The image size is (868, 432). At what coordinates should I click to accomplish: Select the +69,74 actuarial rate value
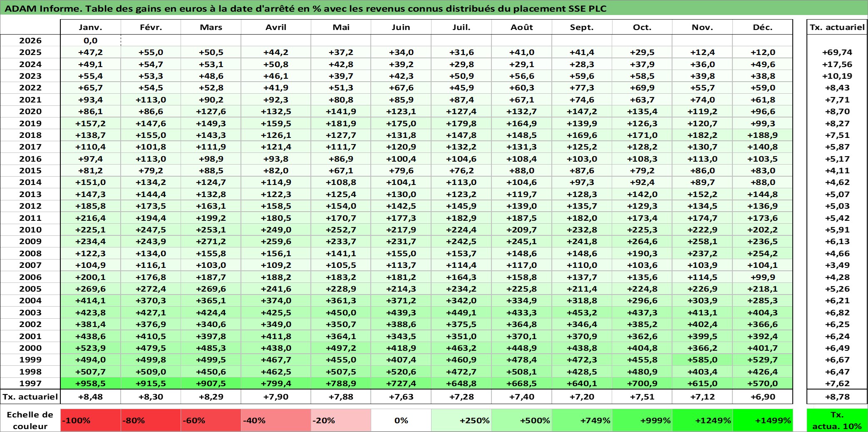point(837,52)
